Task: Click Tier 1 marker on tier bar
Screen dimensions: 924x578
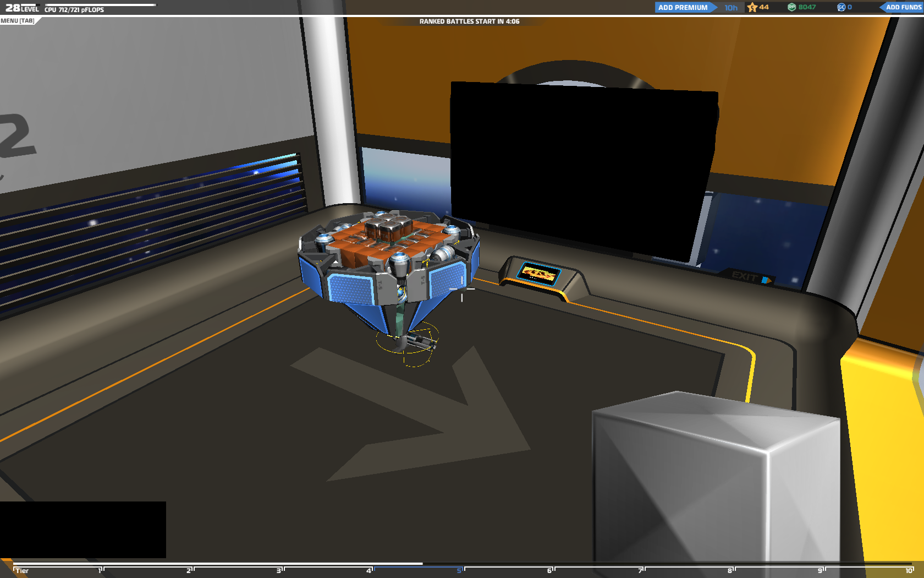Action: tap(101, 570)
